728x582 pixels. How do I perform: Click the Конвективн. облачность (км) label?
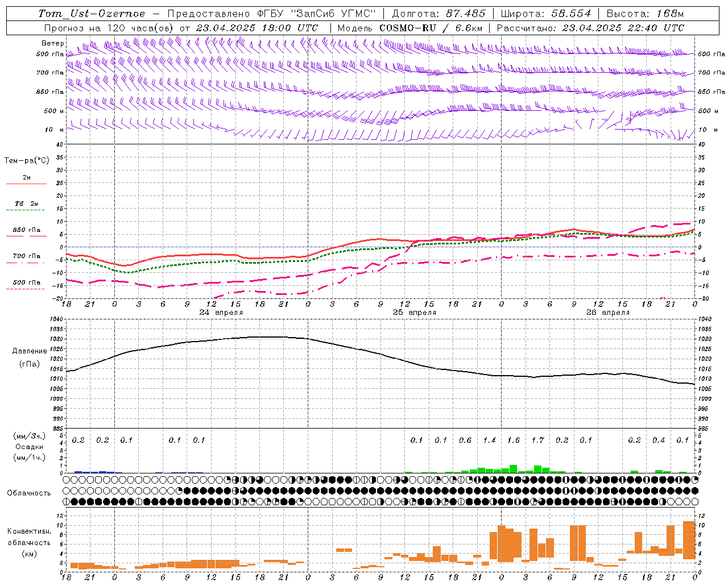pyautogui.click(x=29, y=543)
